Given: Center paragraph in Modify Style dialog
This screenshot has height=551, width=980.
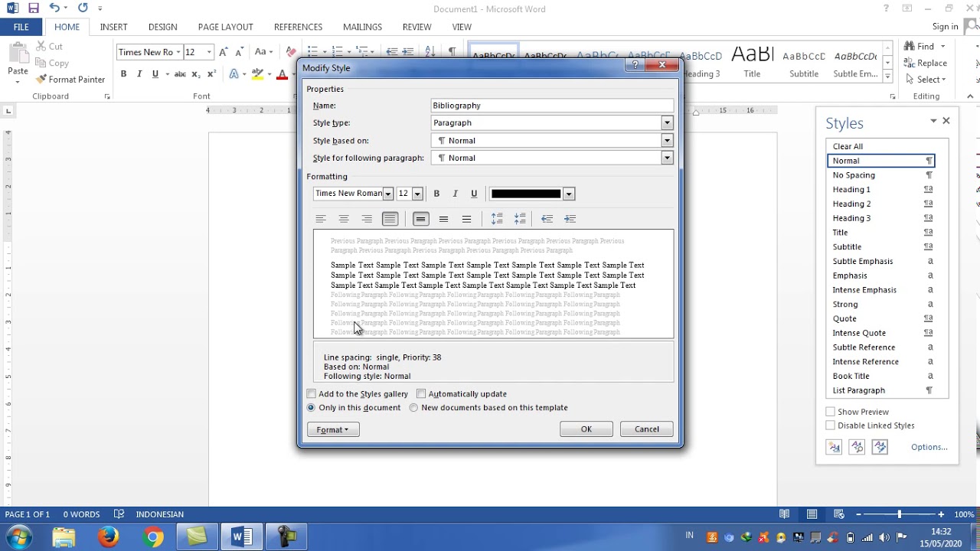Looking at the screenshot, I should click(344, 219).
